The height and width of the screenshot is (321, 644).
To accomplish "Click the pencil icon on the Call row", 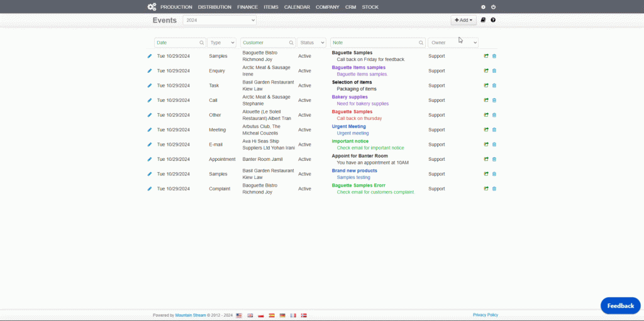I will point(150,100).
